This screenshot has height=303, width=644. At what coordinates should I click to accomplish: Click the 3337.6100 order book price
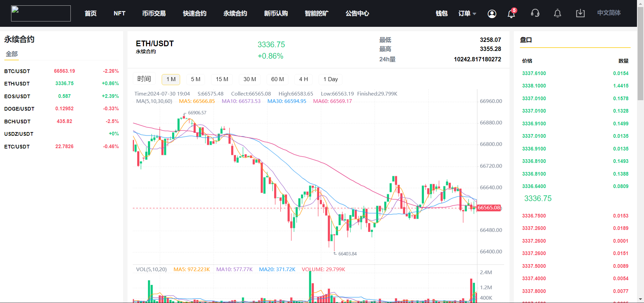pos(534,73)
